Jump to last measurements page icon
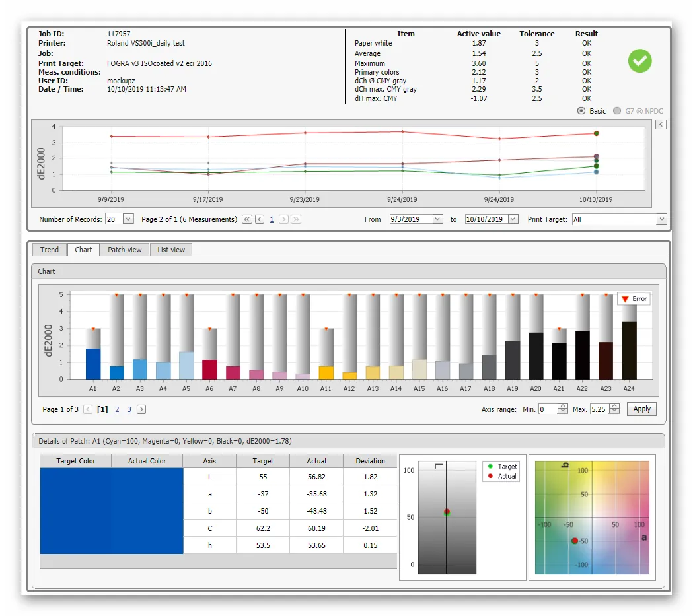 [x=296, y=219]
